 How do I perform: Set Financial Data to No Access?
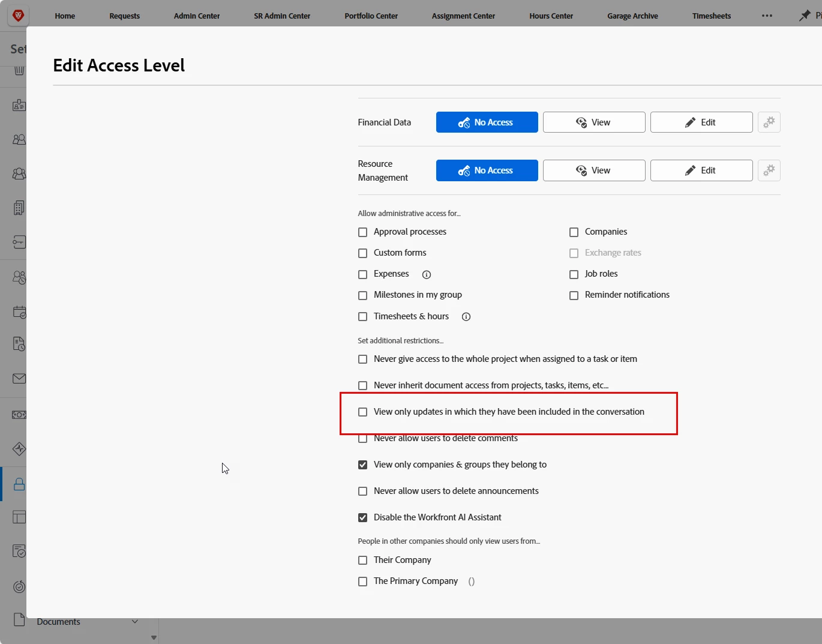[x=487, y=122]
